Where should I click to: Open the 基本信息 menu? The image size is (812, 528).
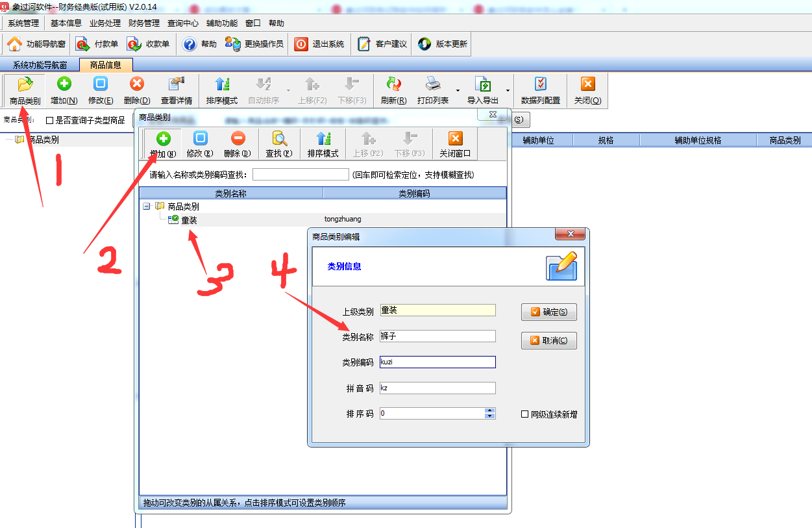[x=66, y=23]
